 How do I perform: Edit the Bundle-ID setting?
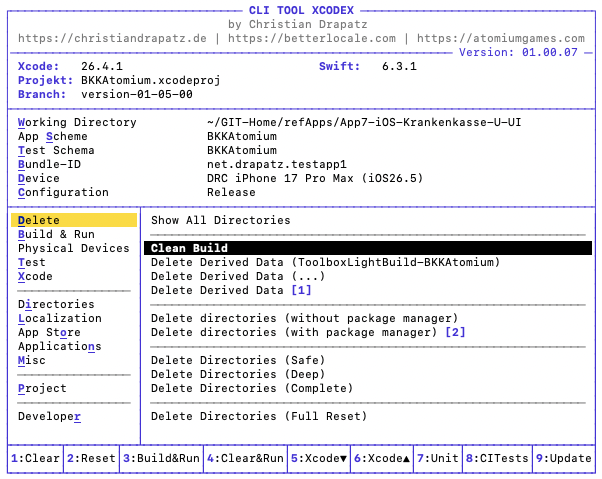(49, 164)
